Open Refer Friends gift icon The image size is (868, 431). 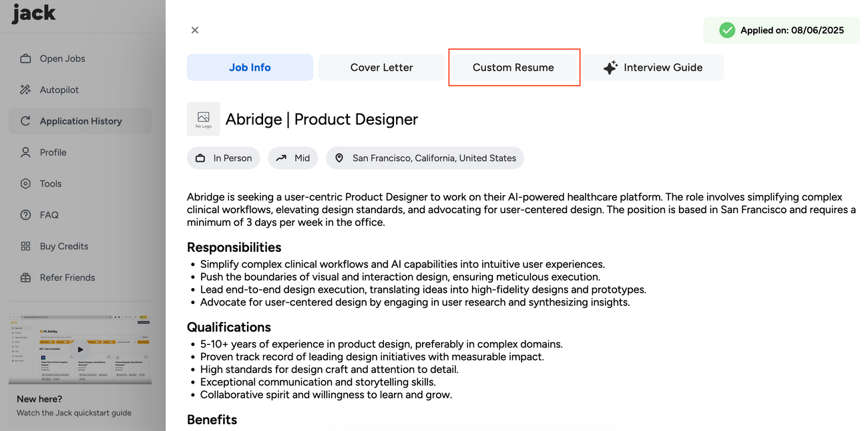[x=25, y=277]
